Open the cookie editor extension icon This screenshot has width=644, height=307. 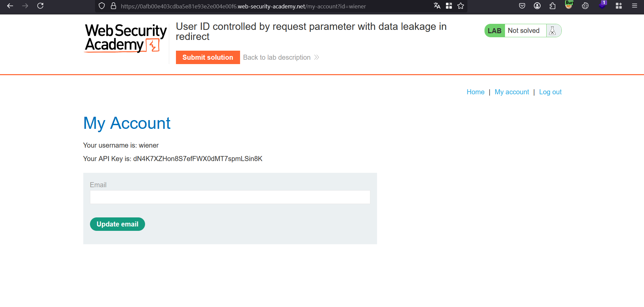tap(585, 6)
